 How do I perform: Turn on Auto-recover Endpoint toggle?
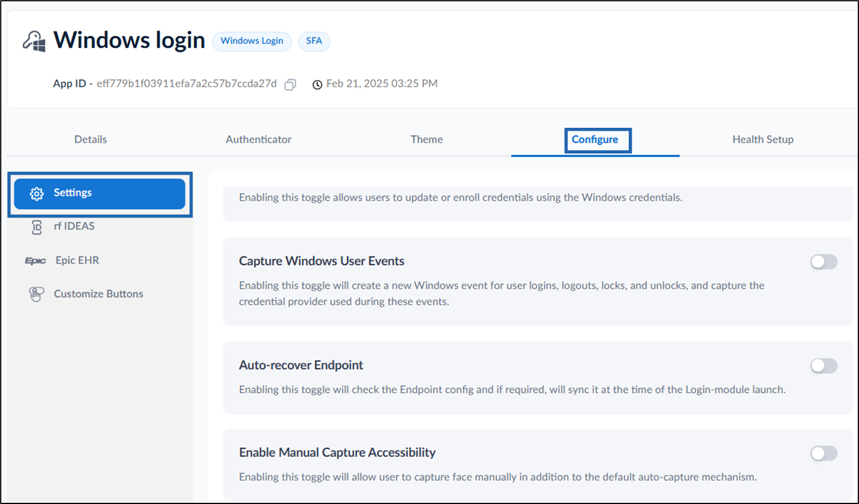[824, 366]
